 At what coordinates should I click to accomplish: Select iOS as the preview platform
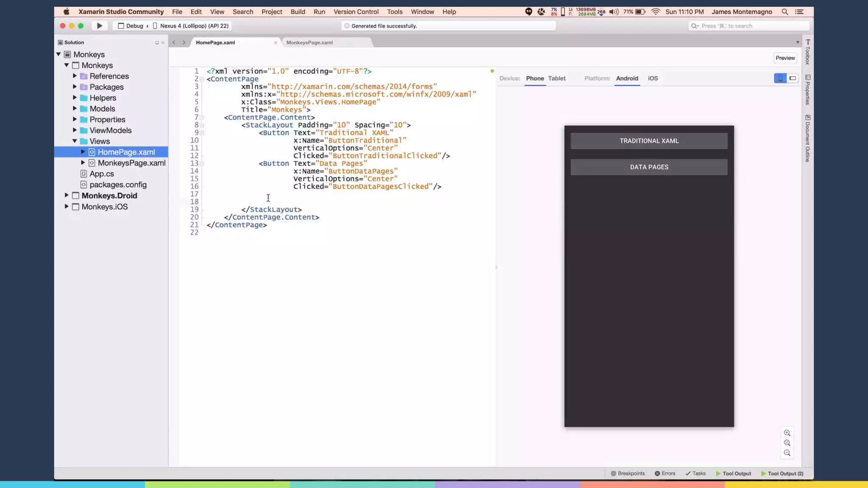653,78
